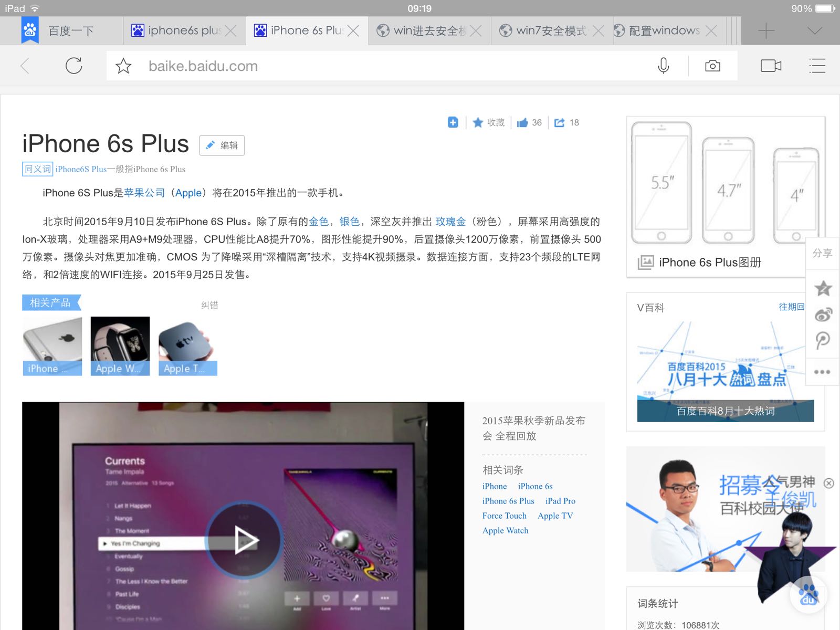
Task: Tap the video camera icon in toolbar
Action: [771, 66]
